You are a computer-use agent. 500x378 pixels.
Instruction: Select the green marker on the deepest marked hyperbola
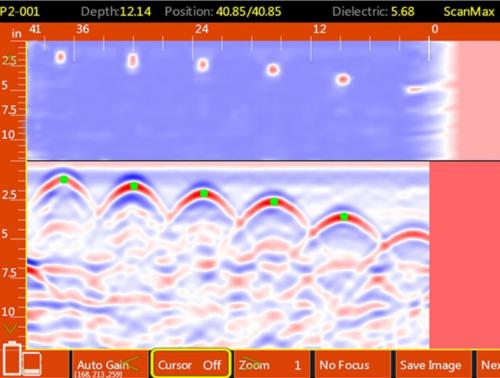tap(344, 217)
